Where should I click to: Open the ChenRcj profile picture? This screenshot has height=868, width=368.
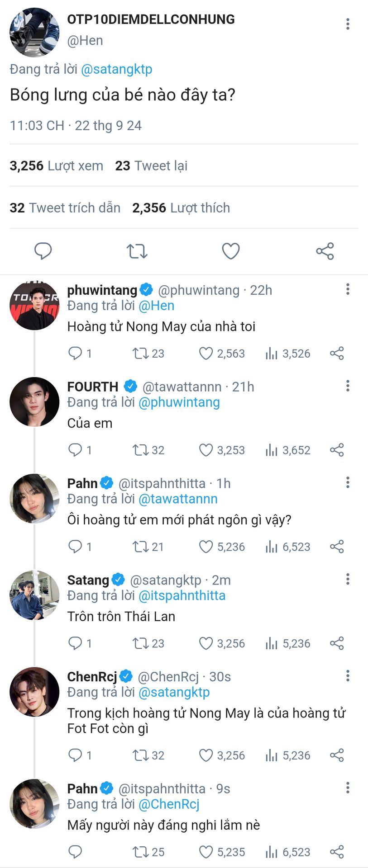point(34,692)
